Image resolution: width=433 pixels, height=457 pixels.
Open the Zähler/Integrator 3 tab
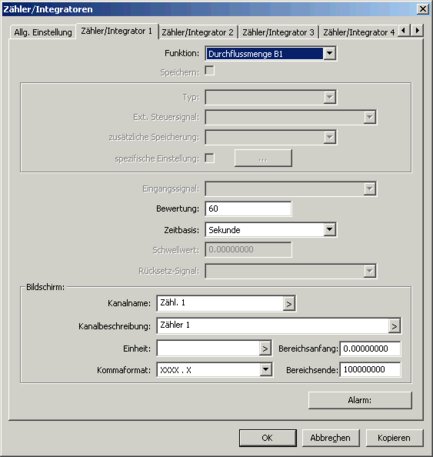(278, 32)
